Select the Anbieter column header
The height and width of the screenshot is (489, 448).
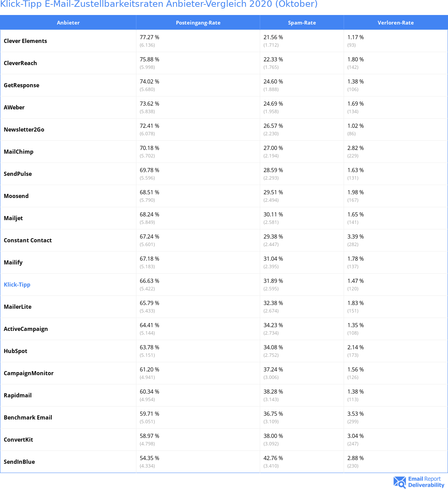point(68,22)
